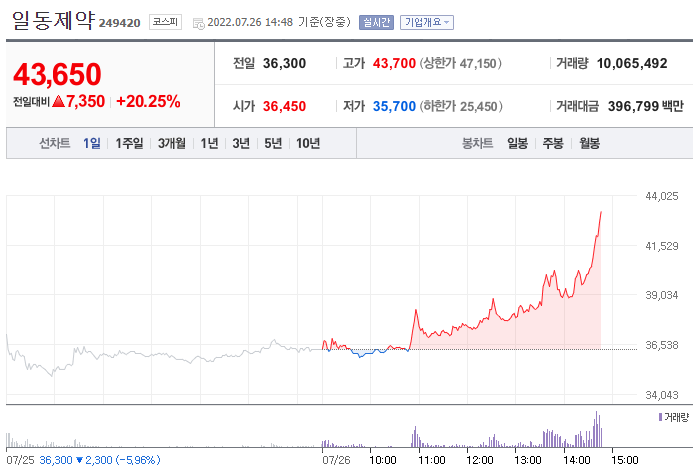Click the 07/26 date axis label
693x475 pixels.
(x=336, y=460)
